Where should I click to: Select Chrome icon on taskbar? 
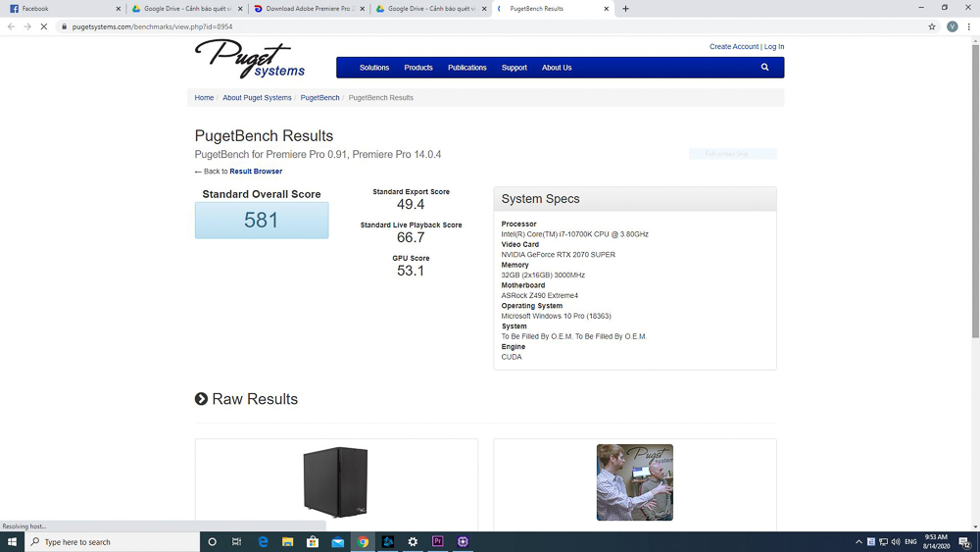pos(363,541)
